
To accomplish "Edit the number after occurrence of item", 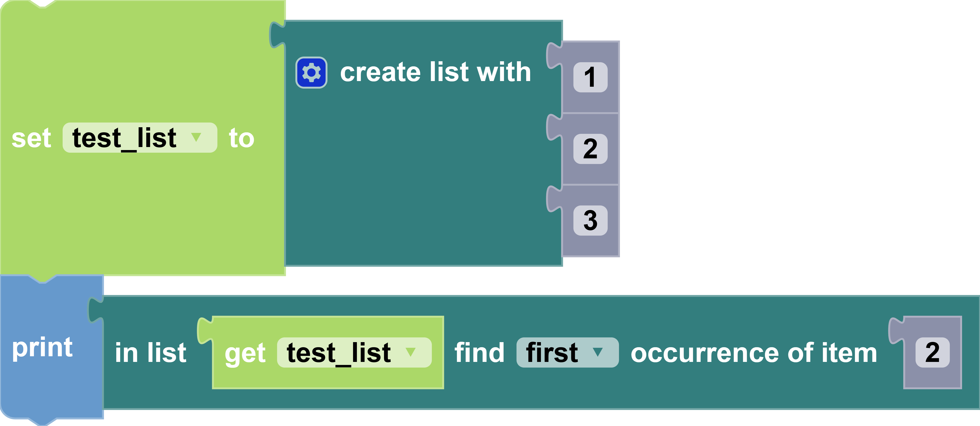I will click(x=932, y=353).
